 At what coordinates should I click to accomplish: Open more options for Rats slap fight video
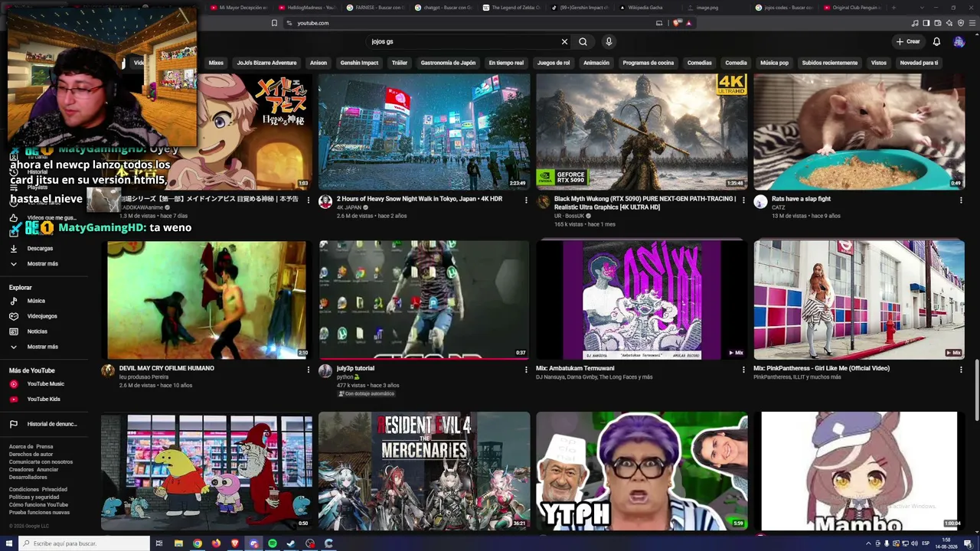coord(961,200)
